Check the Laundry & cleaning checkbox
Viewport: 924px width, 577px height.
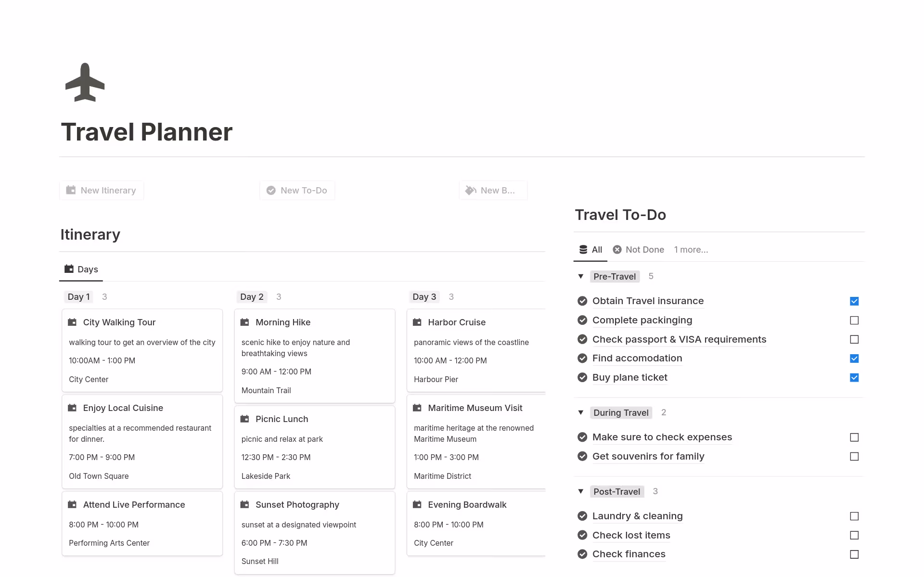(854, 516)
